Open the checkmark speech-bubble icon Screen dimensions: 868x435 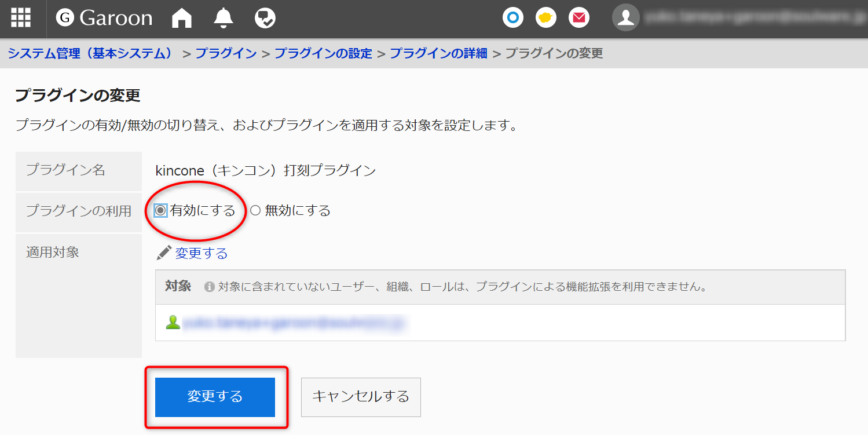265,18
